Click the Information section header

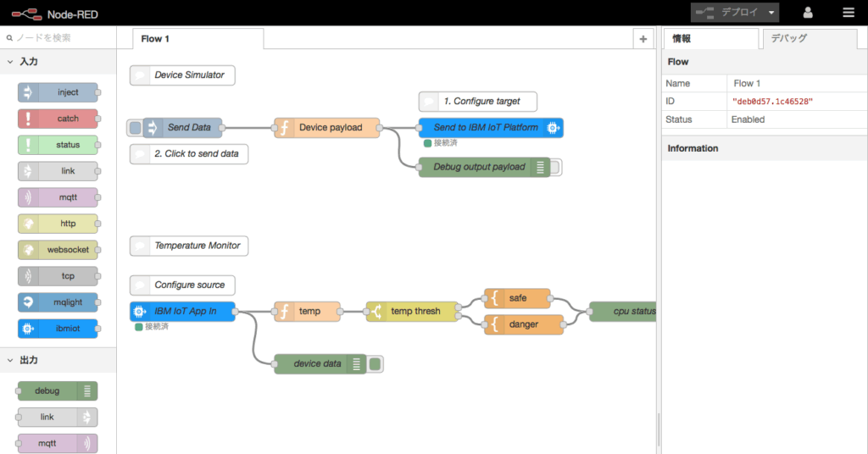pos(765,148)
